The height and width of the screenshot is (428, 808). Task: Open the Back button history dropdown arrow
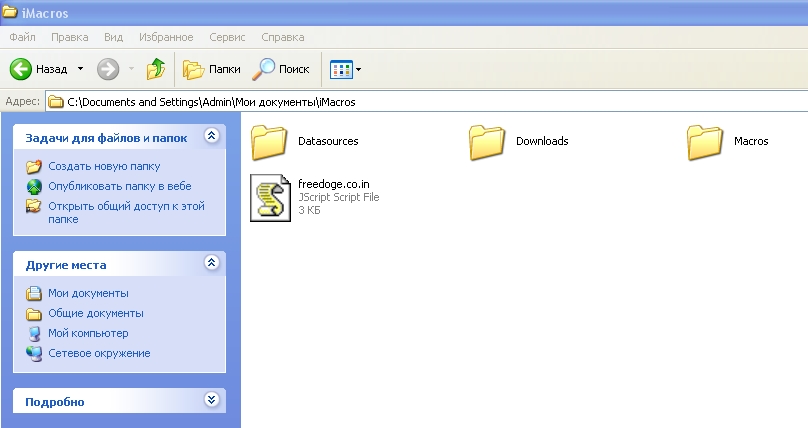[x=80, y=69]
